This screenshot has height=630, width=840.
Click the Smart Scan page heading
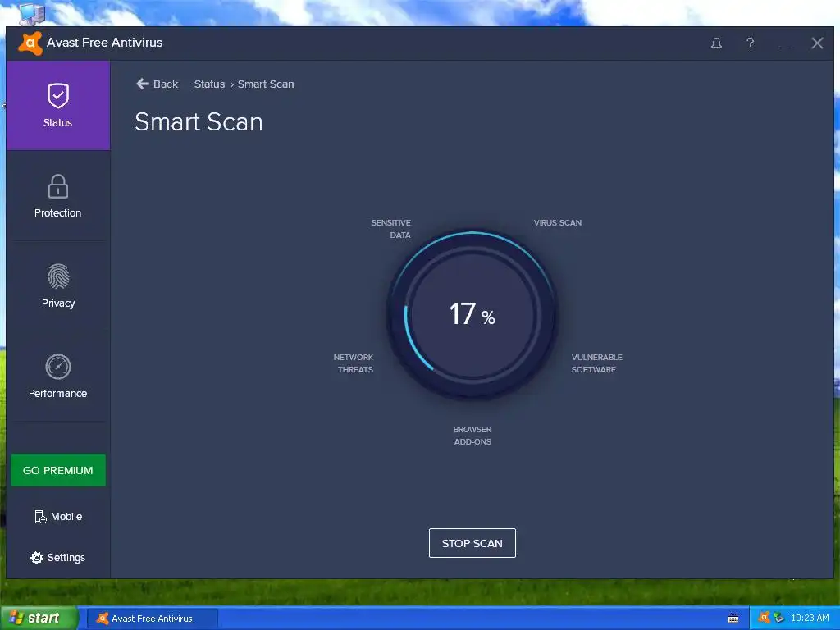(x=199, y=122)
